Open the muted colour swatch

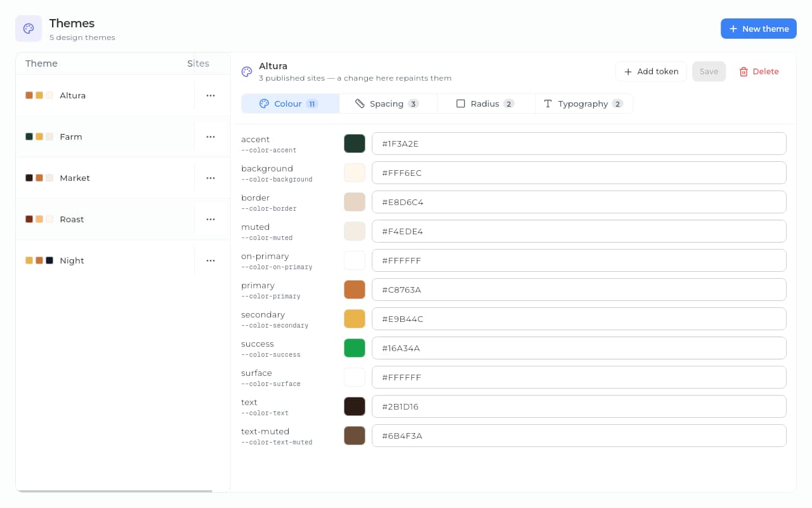(355, 231)
